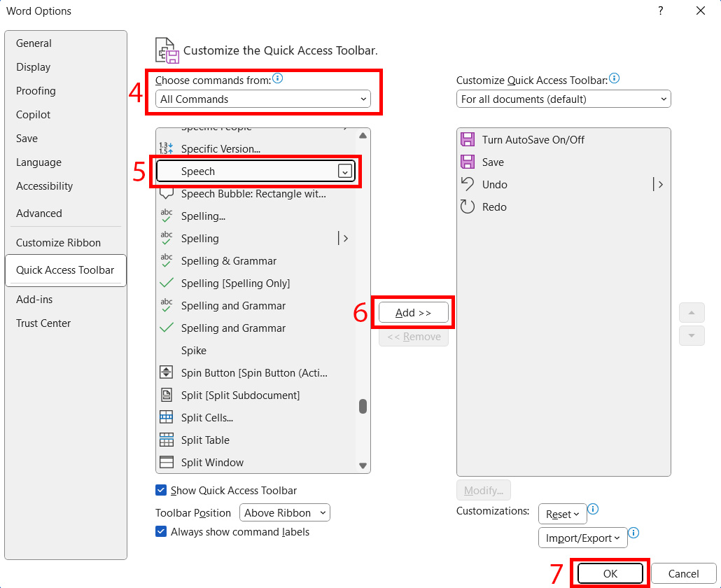Expand the Undo submenu chevron

click(659, 184)
